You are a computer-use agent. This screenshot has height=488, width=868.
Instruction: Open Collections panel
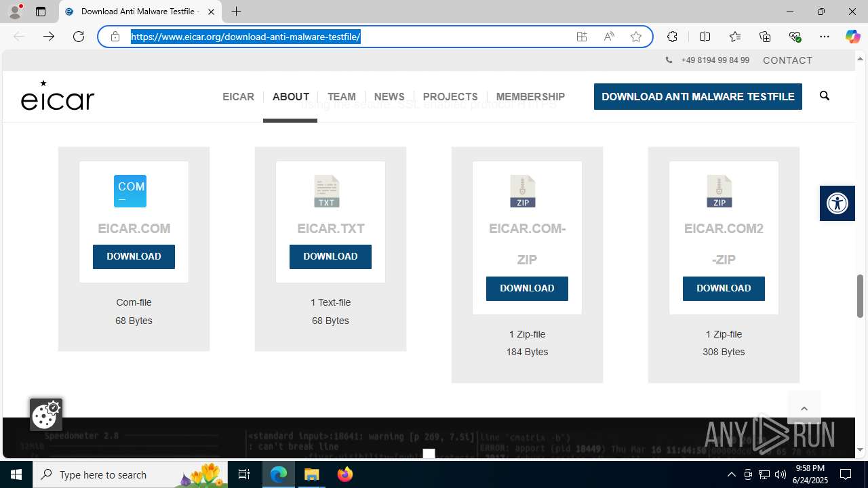(765, 37)
